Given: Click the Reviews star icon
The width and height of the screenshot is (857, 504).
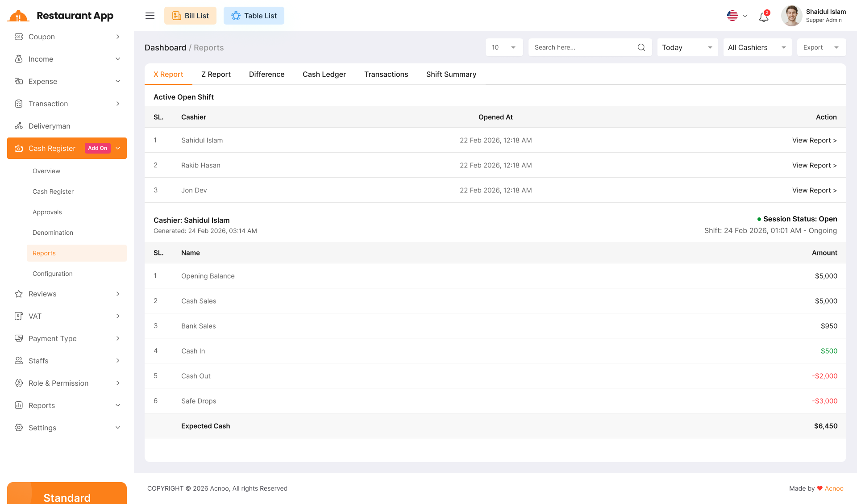Looking at the screenshot, I should click(19, 294).
